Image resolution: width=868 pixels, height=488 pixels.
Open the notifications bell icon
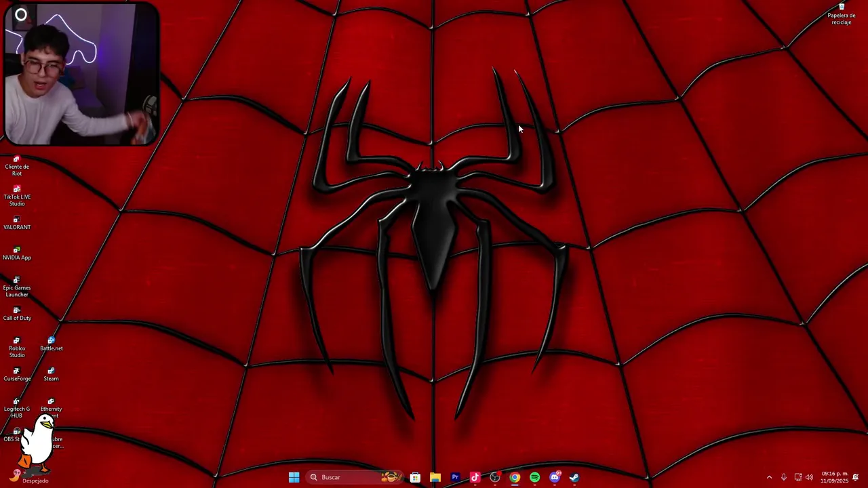856,477
